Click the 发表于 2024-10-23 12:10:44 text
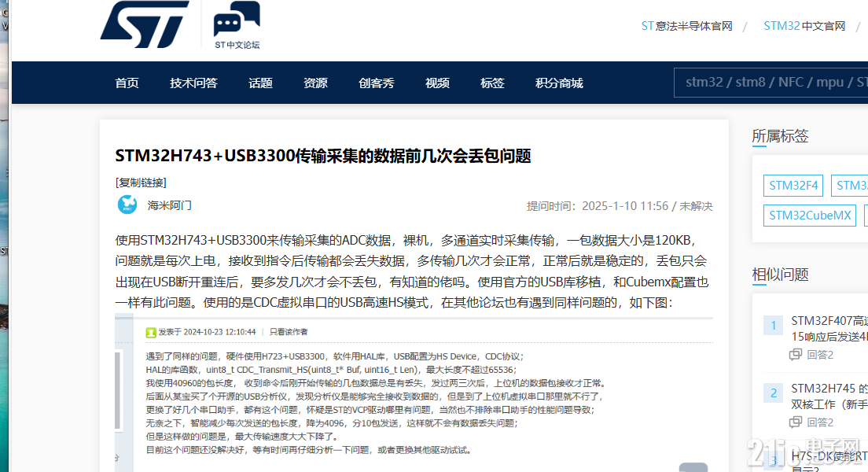The width and height of the screenshot is (868, 472). tap(207, 333)
